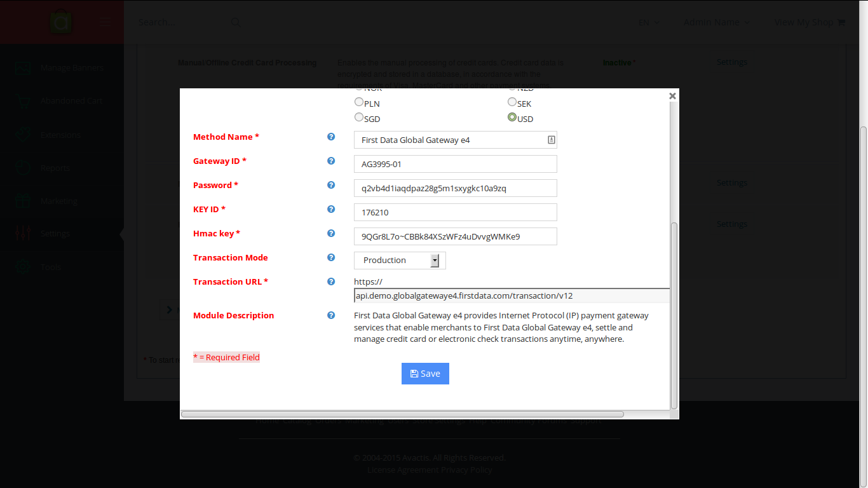This screenshot has width=868, height=488.
Task: Click help icon next to Gateway ID
Action: pos(331,161)
